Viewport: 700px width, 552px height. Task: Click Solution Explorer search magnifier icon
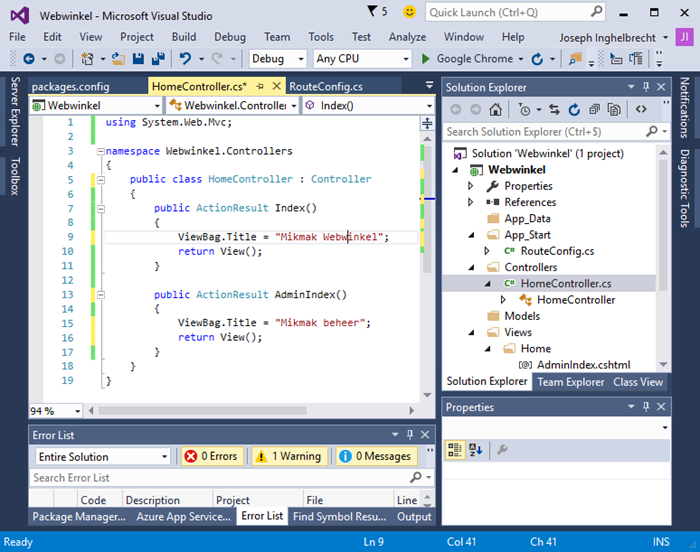pos(651,131)
